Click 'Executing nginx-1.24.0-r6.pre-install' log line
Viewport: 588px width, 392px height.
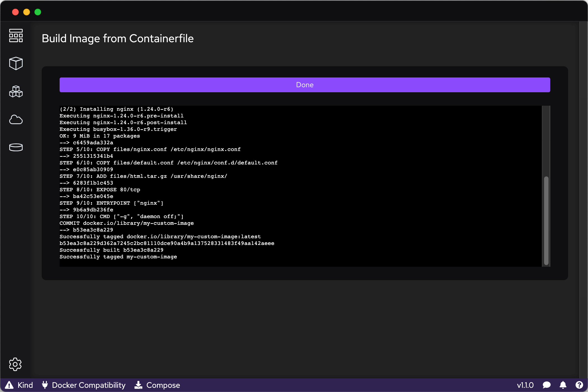coord(122,116)
